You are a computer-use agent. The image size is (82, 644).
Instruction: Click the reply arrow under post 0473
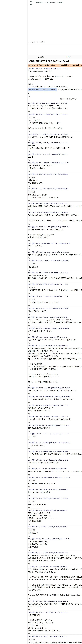[x=29, y=209]
